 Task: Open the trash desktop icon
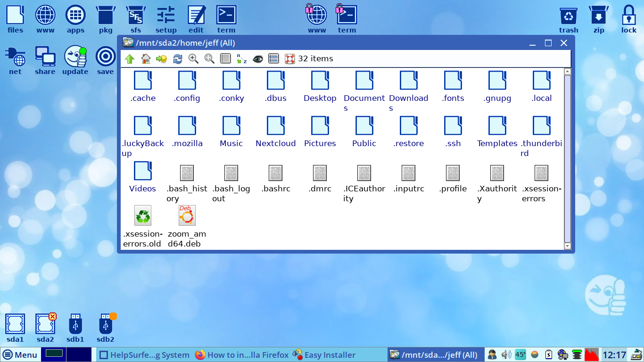569,19
